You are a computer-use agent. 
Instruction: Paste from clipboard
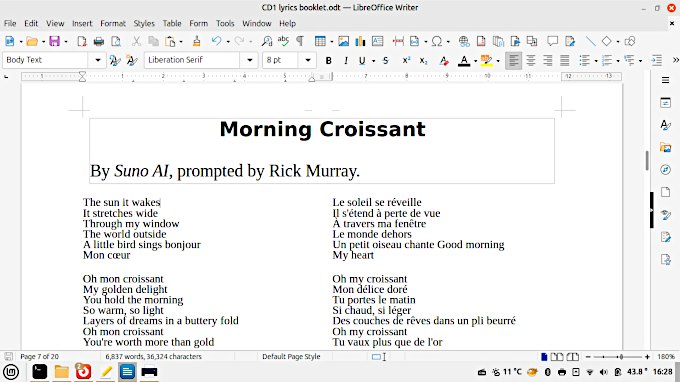[x=170, y=41]
